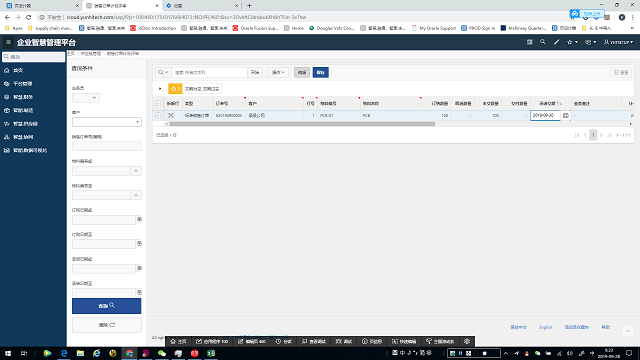This screenshot has height=360, width=640.
Task: Click the gear icon on the developer toolbar
Action: coord(467,341)
